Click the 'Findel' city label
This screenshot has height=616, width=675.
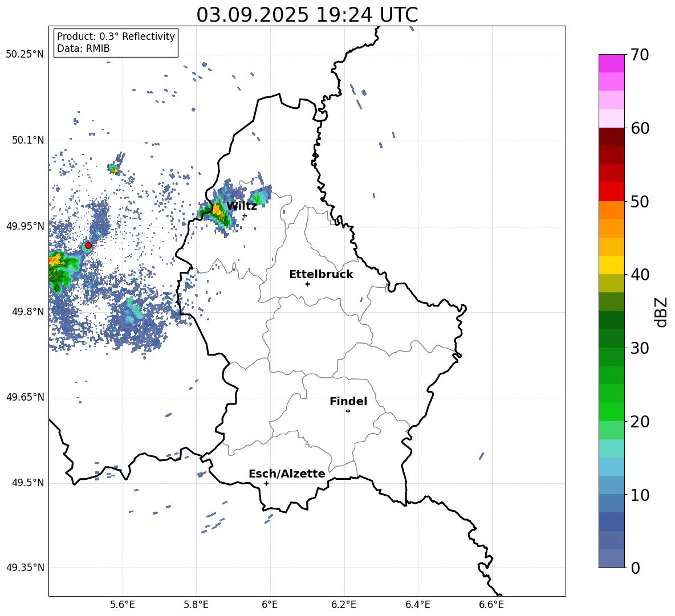point(348,401)
